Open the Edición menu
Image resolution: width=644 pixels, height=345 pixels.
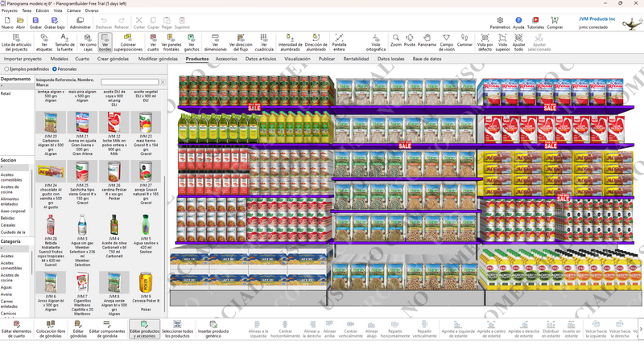coord(43,10)
